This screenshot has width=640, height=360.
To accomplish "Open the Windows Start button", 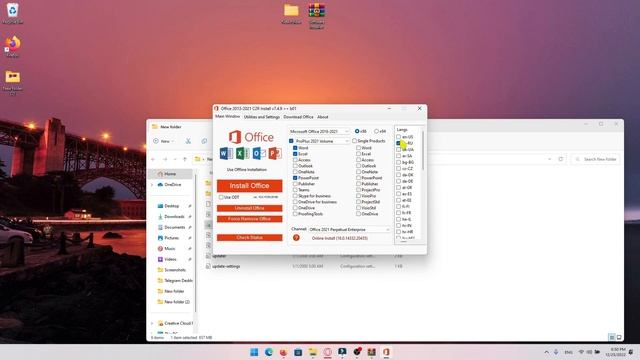I will pos(254,352).
